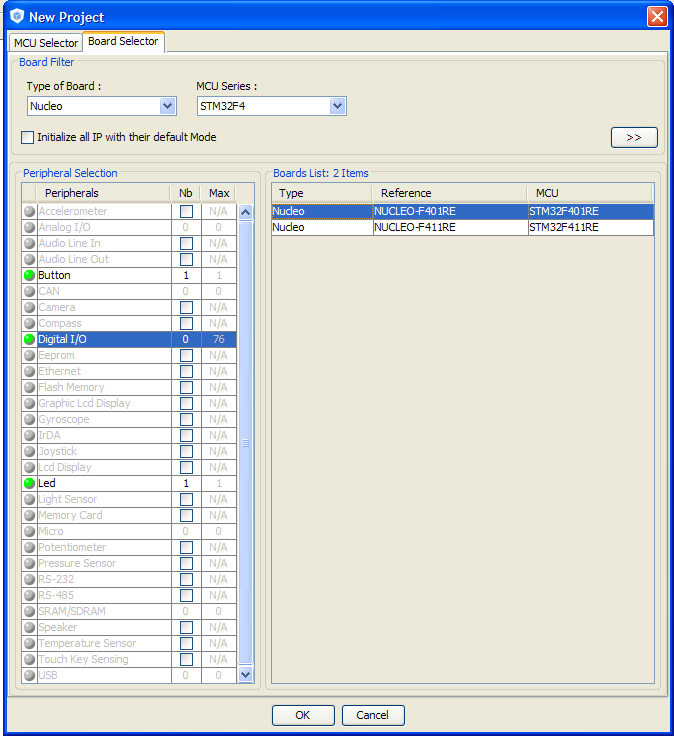Switch to the MCU Selector tab
The image size is (674, 738).
tap(45, 43)
